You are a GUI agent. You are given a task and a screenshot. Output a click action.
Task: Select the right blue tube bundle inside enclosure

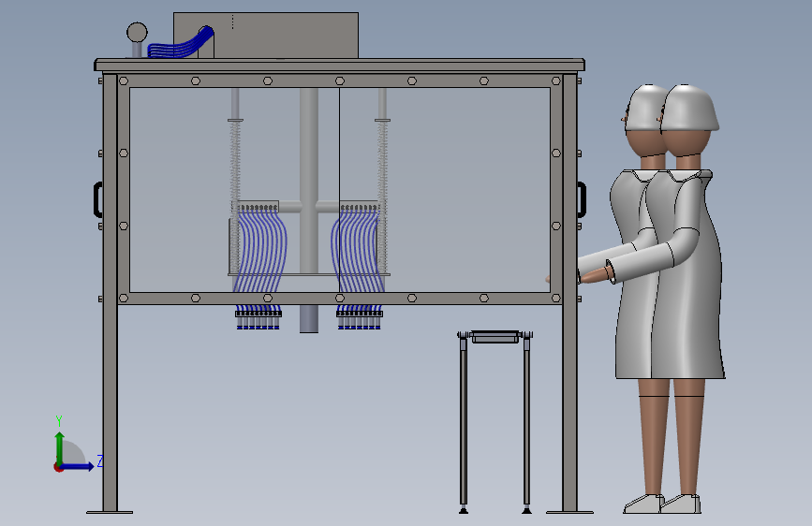click(x=358, y=252)
